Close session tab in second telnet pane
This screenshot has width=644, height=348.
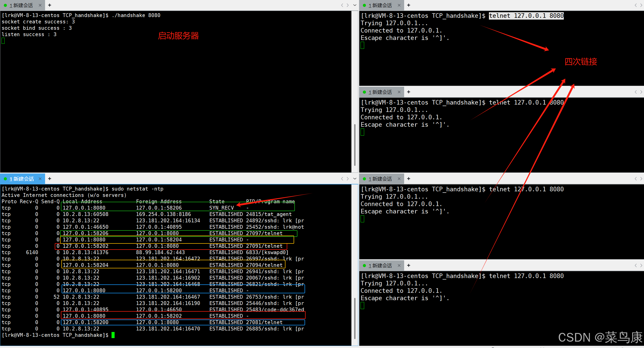[x=399, y=92]
